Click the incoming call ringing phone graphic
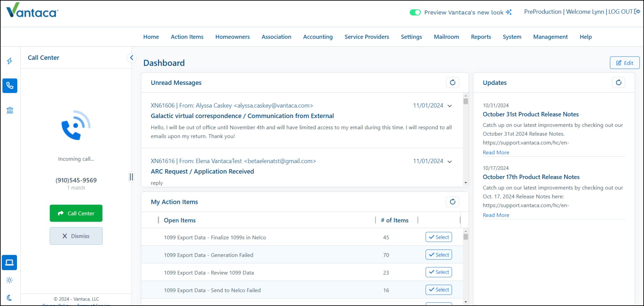 pos(76,125)
